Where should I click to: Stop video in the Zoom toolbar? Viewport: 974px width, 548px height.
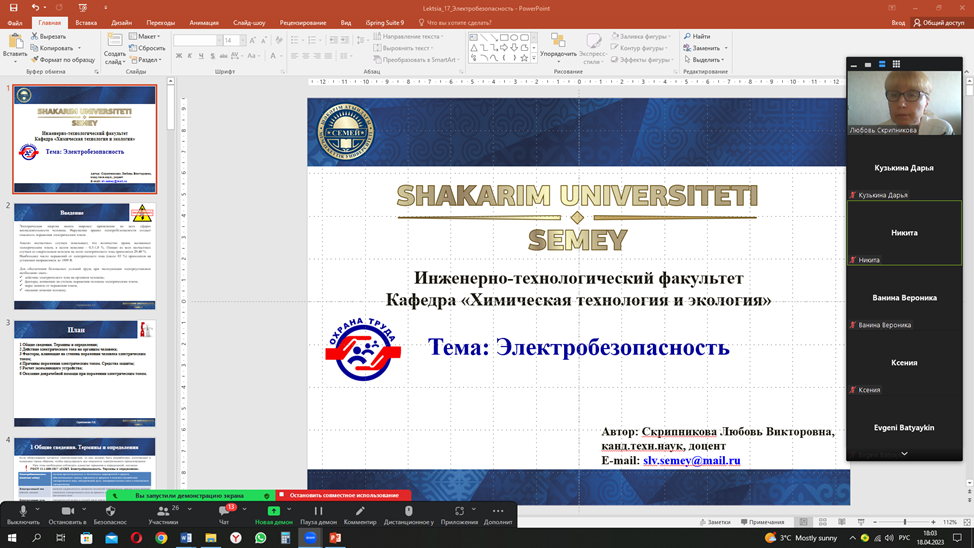click(67, 514)
